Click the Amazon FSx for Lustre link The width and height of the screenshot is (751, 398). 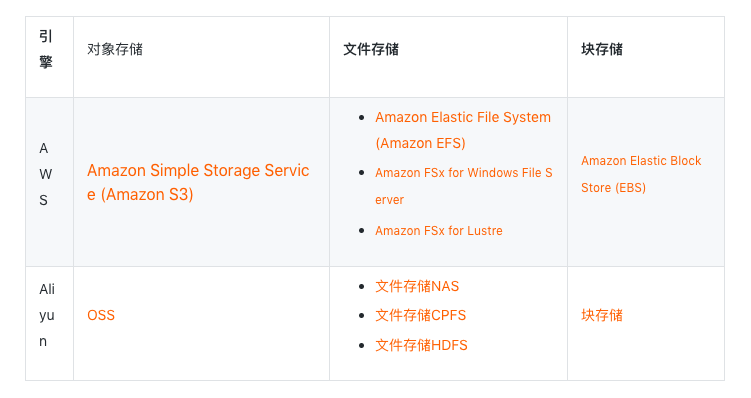pyautogui.click(x=439, y=231)
